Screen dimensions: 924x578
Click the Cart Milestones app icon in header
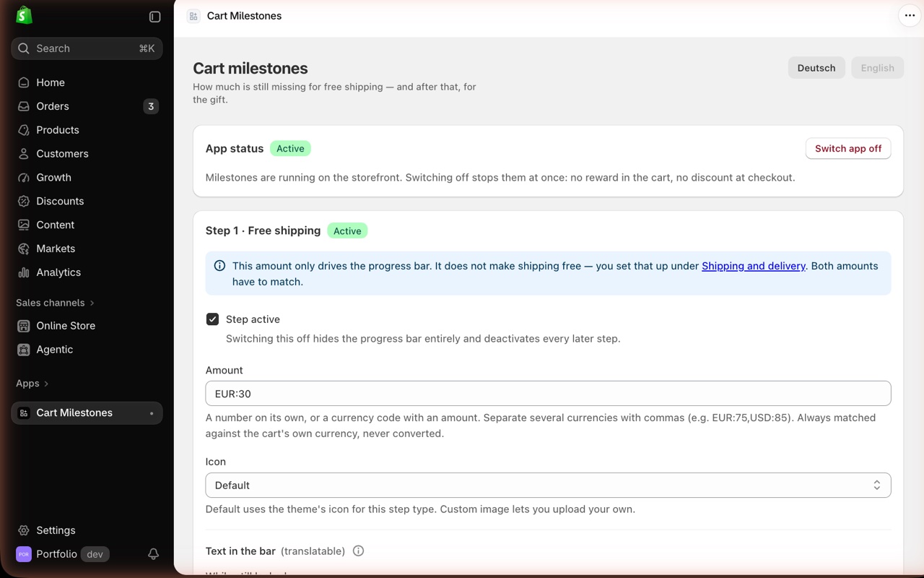[x=193, y=16]
